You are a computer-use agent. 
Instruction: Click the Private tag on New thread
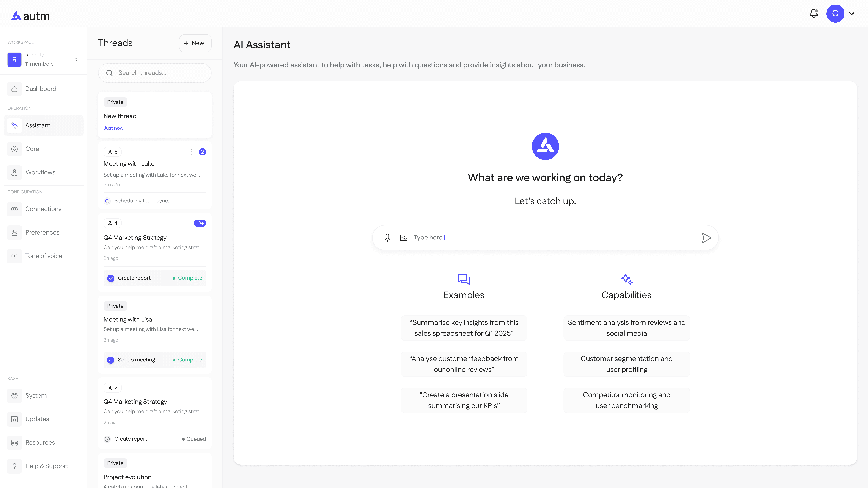pyautogui.click(x=115, y=102)
